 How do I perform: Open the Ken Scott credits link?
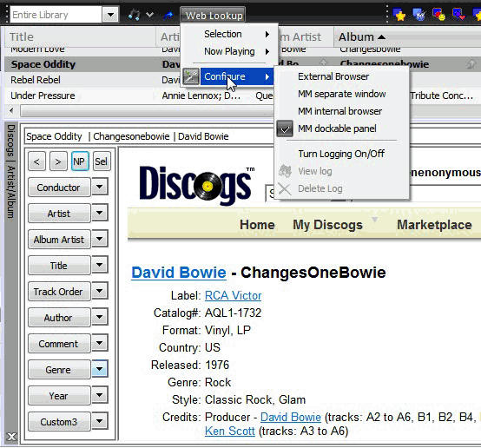(x=230, y=431)
